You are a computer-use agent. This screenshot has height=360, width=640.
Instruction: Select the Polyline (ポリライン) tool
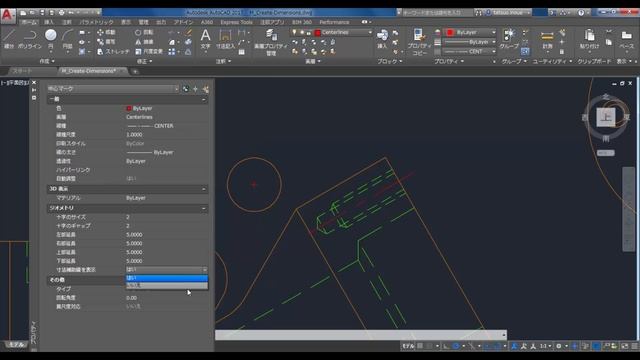(x=30, y=39)
